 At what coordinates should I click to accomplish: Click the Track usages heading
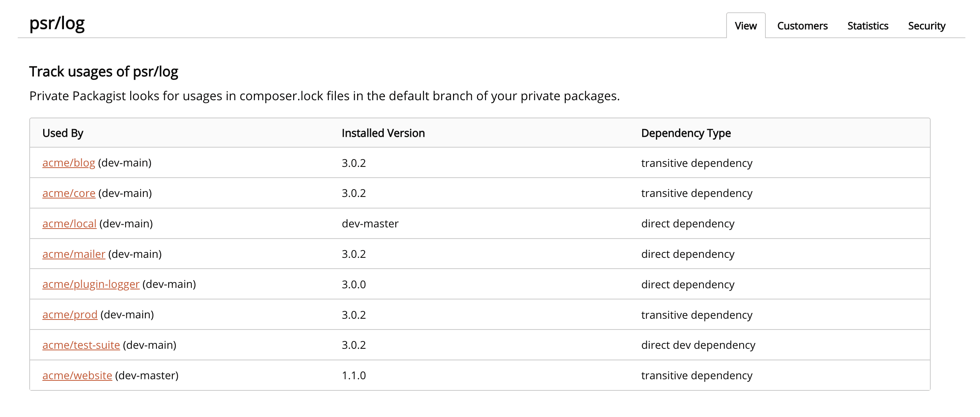pos(104,71)
